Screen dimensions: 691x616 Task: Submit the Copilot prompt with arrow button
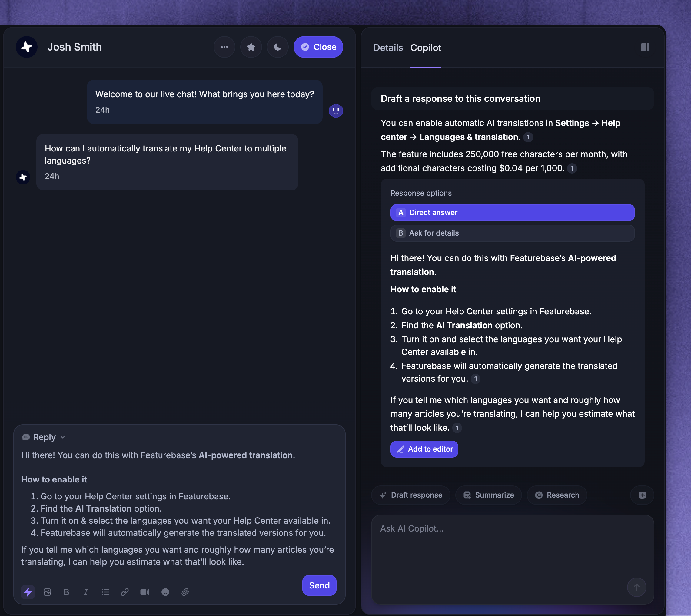click(636, 587)
